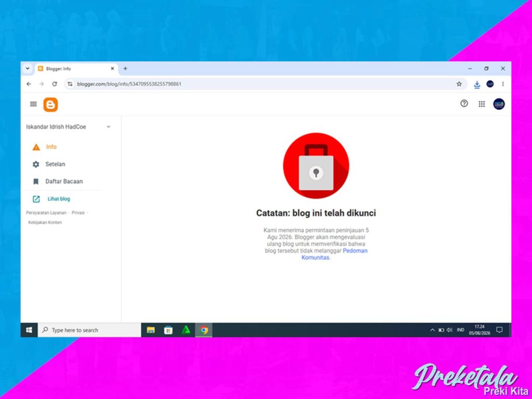The width and height of the screenshot is (532, 399).
Task: Open Chrome profile avatar in toolbar
Action: click(x=490, y=84)
